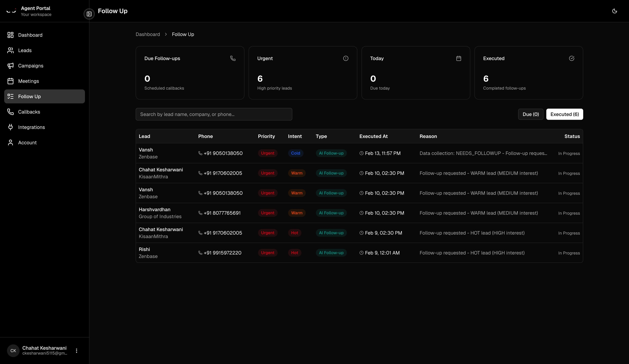Screen dimensions: 629x364
Task: Click the alert icon on the Urgent card
Action: pos(345,58)
